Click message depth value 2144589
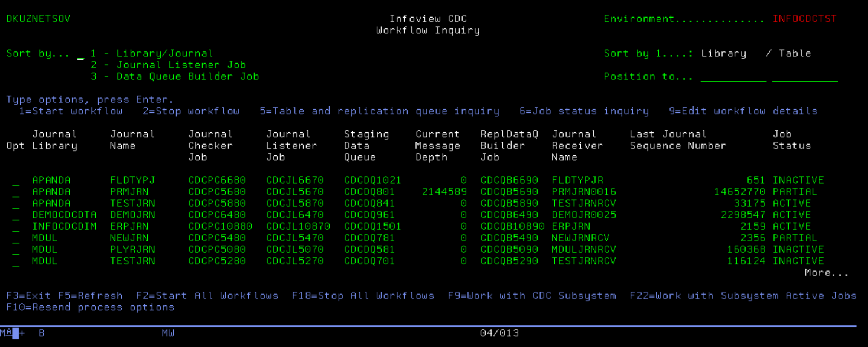 click(445, 192)
